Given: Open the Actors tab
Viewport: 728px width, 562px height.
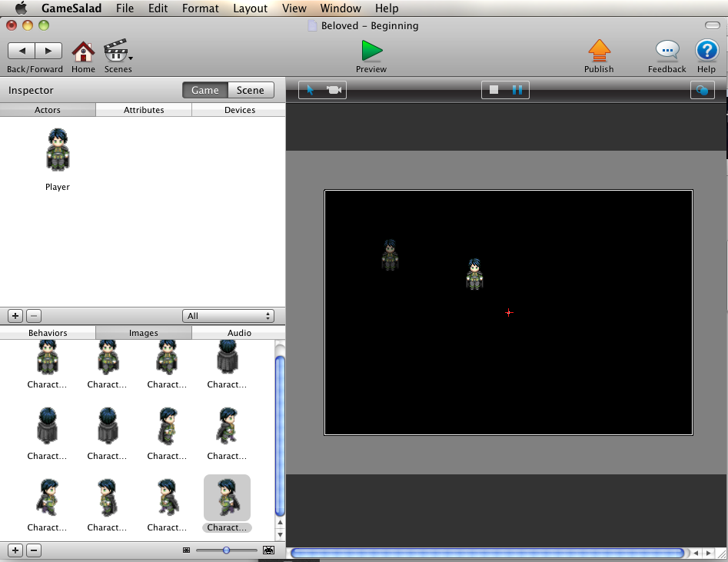Looking at the screenshot, I should point(48,110).
